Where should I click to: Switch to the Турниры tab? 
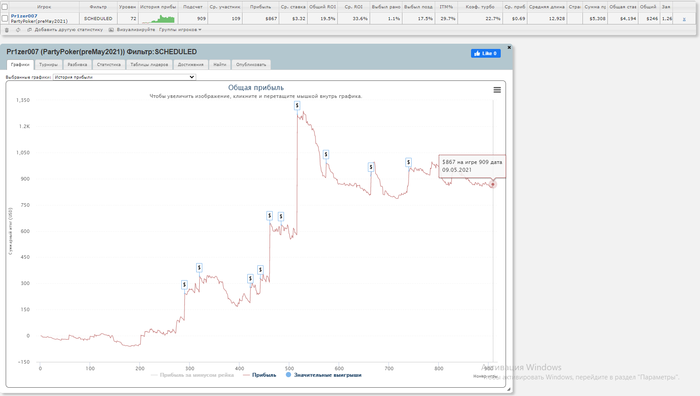[x=48, y=65]
